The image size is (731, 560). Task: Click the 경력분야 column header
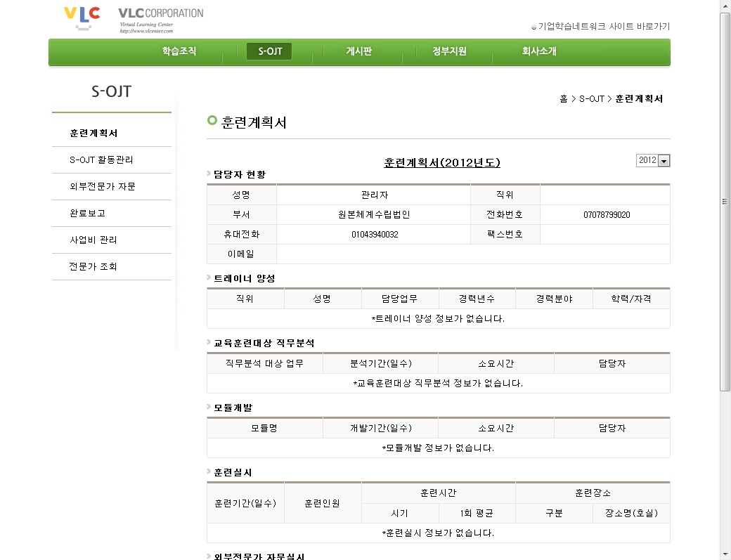(554, 299)
